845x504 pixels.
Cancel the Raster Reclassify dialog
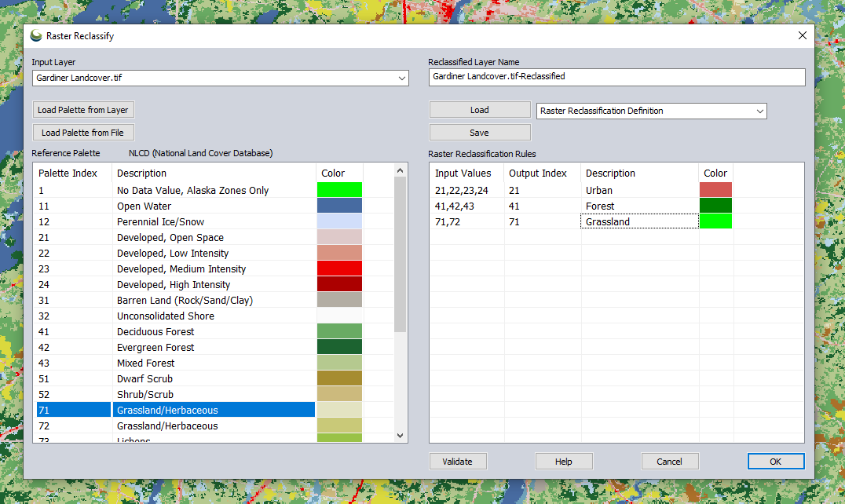(669, 462)
